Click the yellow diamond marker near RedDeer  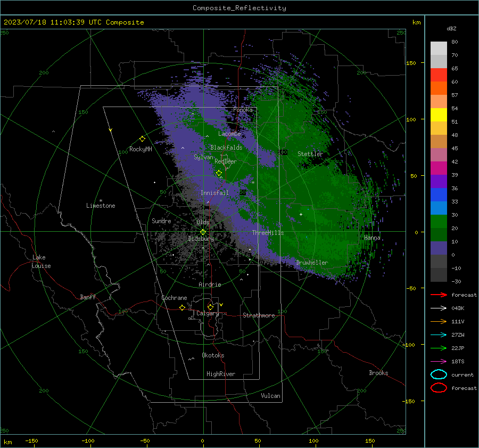[219, 173]
